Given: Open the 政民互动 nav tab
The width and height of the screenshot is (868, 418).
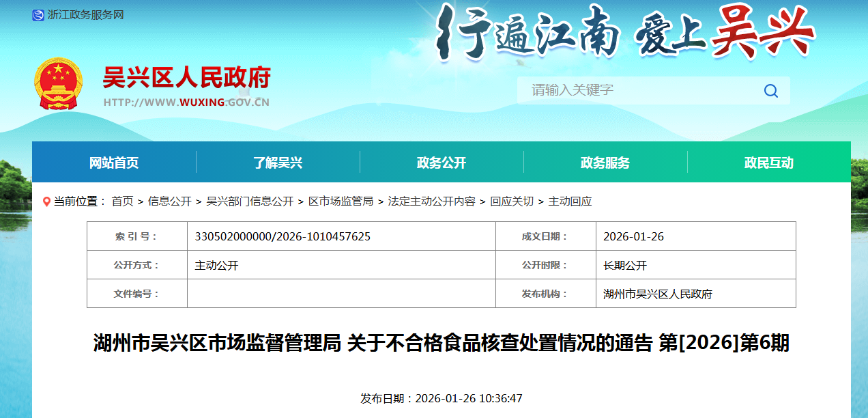Looking at the screenshot, I should click(769, 163).
